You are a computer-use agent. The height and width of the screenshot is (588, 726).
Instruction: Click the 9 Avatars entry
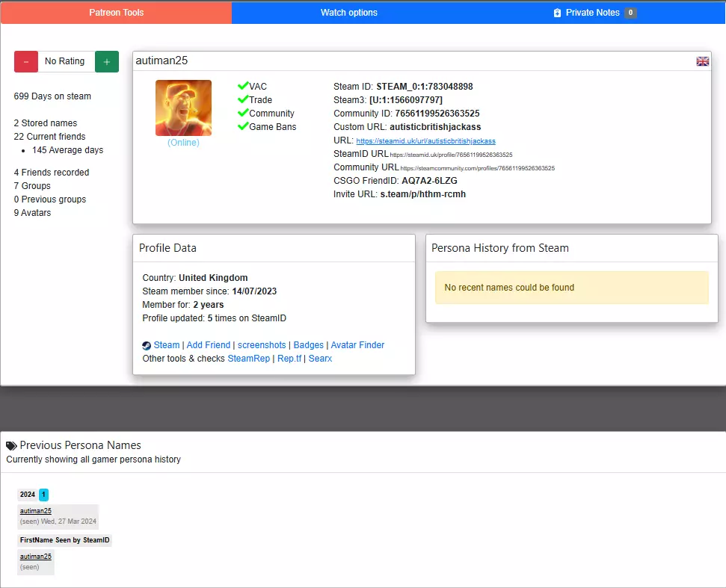(x=32, y=212)
